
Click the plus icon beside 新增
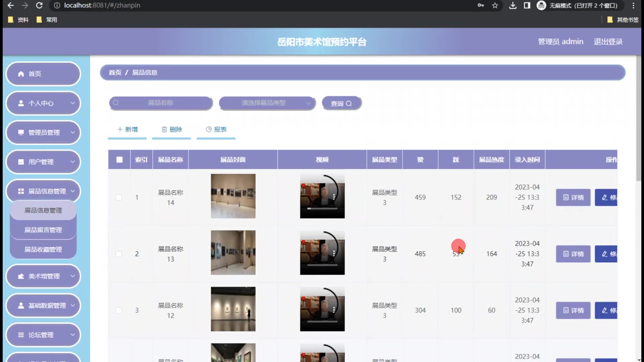point(120,129)
